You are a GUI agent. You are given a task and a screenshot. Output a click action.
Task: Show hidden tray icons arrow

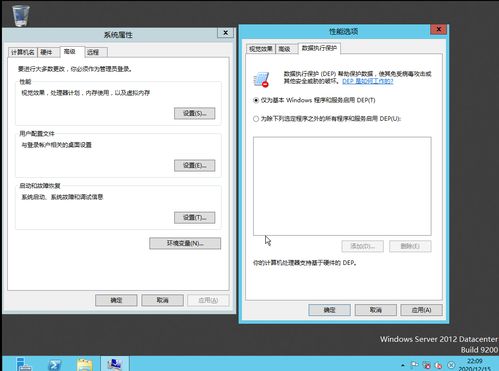coord(403,365)
